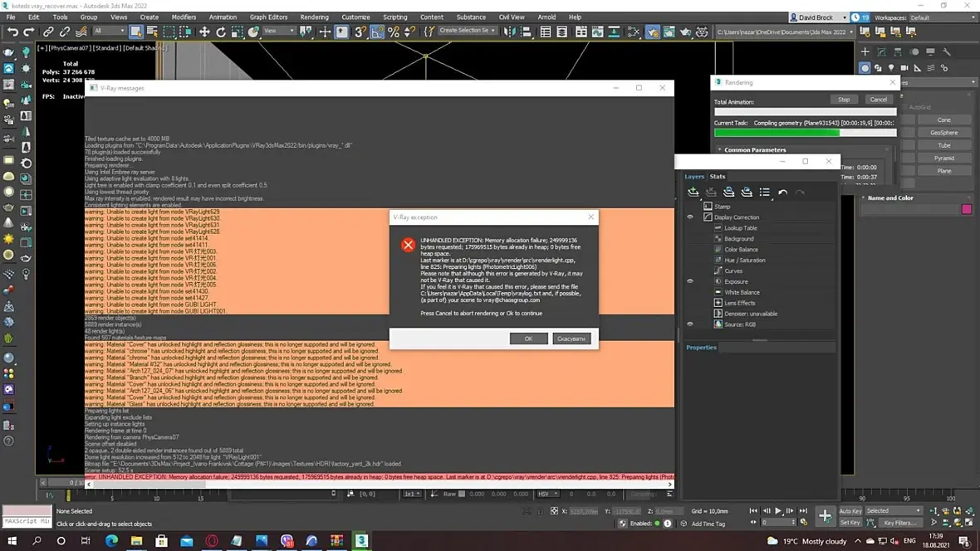Select the Lights category bulb icon
The width and height of the screenshot is (980, 551).
coord(891,68)
